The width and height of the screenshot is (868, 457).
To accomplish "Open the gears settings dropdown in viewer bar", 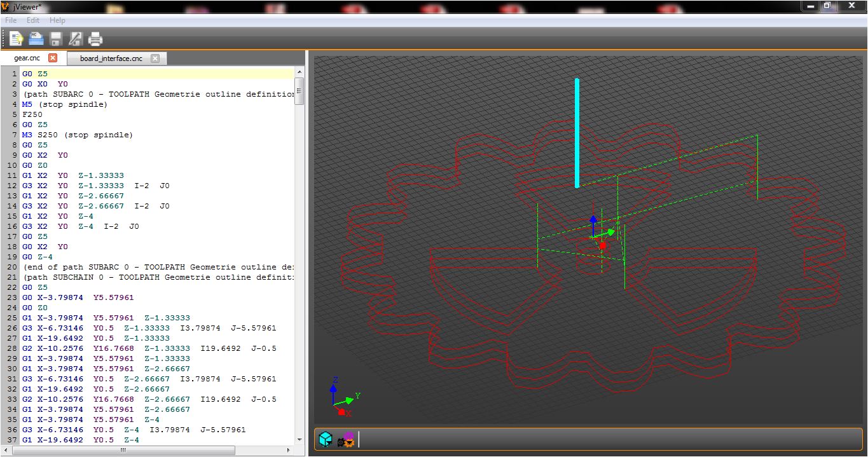I will (x=347, y=439).
